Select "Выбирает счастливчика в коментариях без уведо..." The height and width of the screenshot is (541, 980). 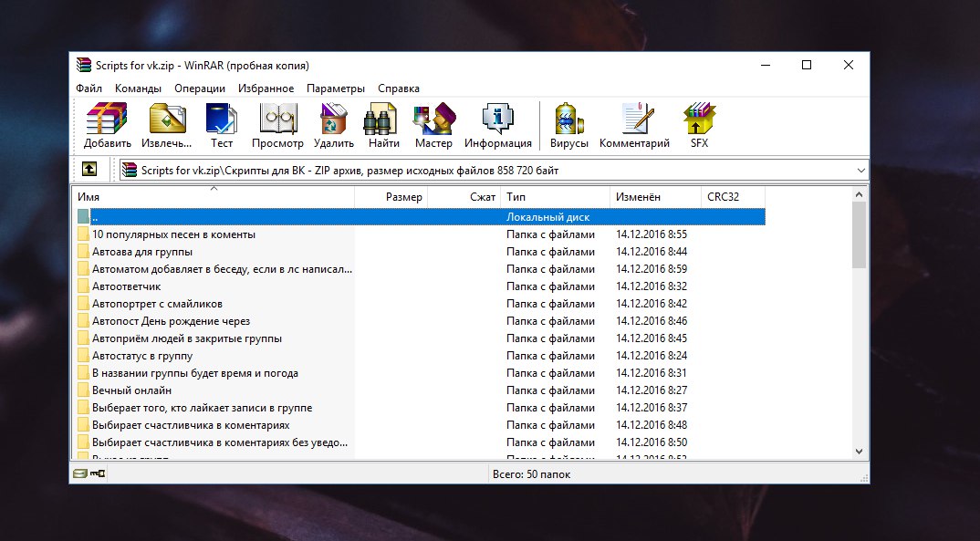220,442
